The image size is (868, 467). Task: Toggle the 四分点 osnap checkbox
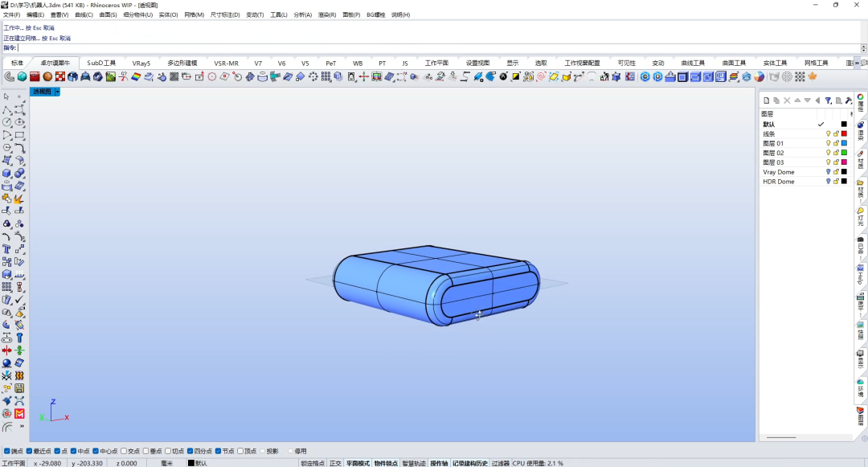tap(190, 452)
